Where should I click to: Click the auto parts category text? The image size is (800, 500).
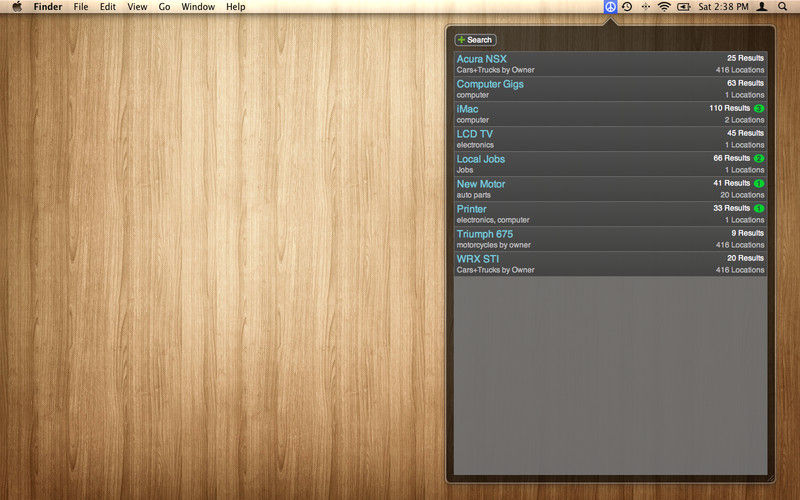coord(473,195)
